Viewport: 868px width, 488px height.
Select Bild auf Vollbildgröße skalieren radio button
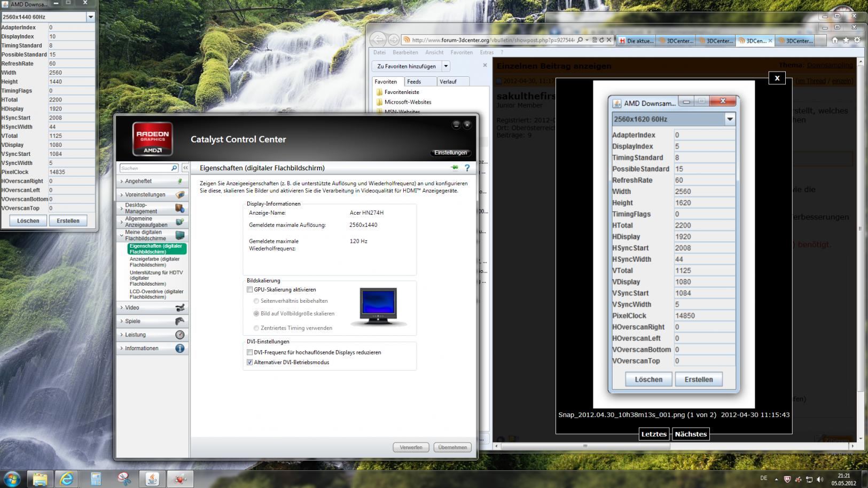click(256, 313)
